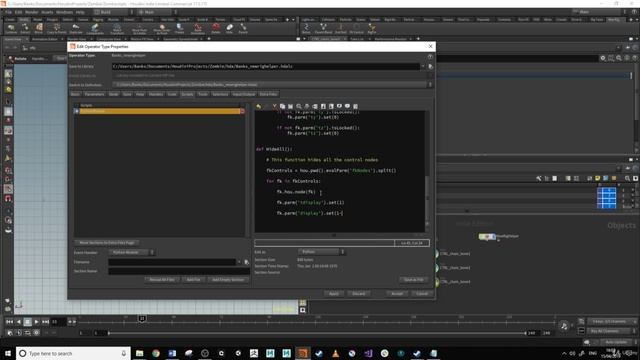
Task: Open the Filename field dropdown arrow
Action: pyautogui.click(x=239, y=262)
